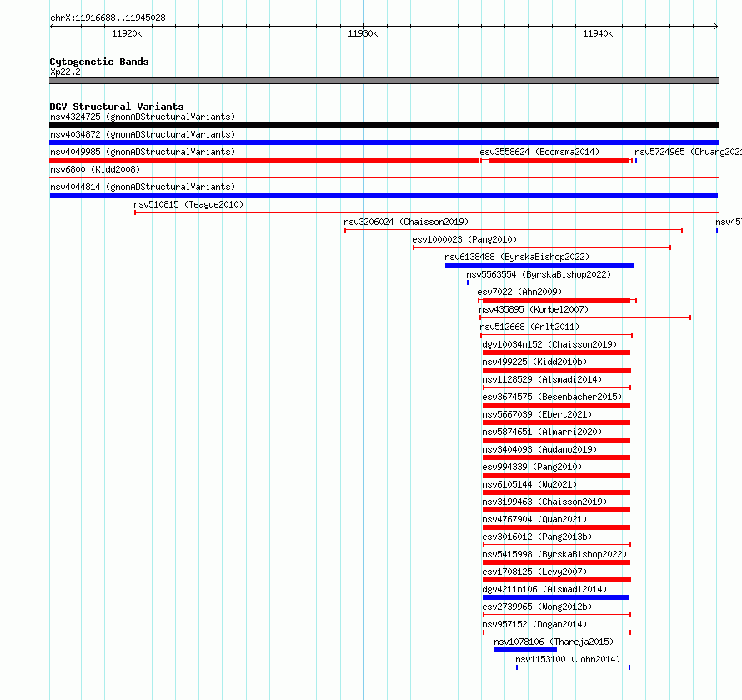Click nsv5667039 (Ebert2021) label
This screenshot has height=700, width=742.
[x=537, y=414]
